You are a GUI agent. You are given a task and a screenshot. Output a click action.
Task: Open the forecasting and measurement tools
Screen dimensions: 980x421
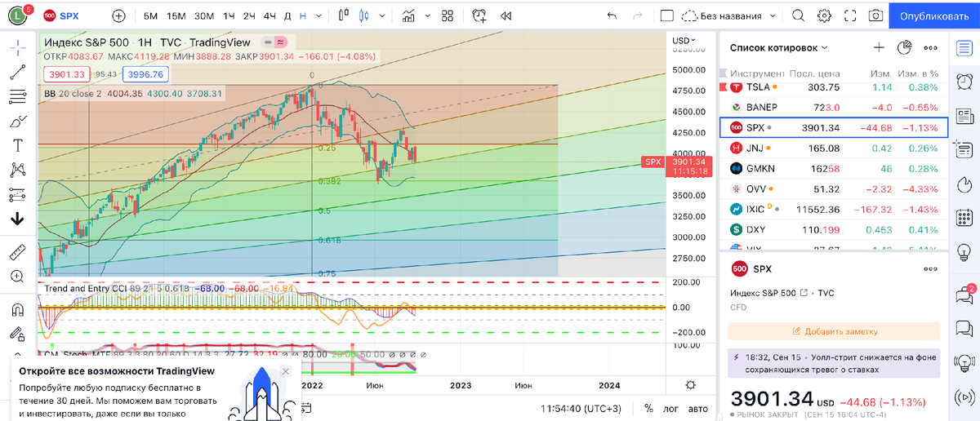pyautogui.click(x=17, y=194)
